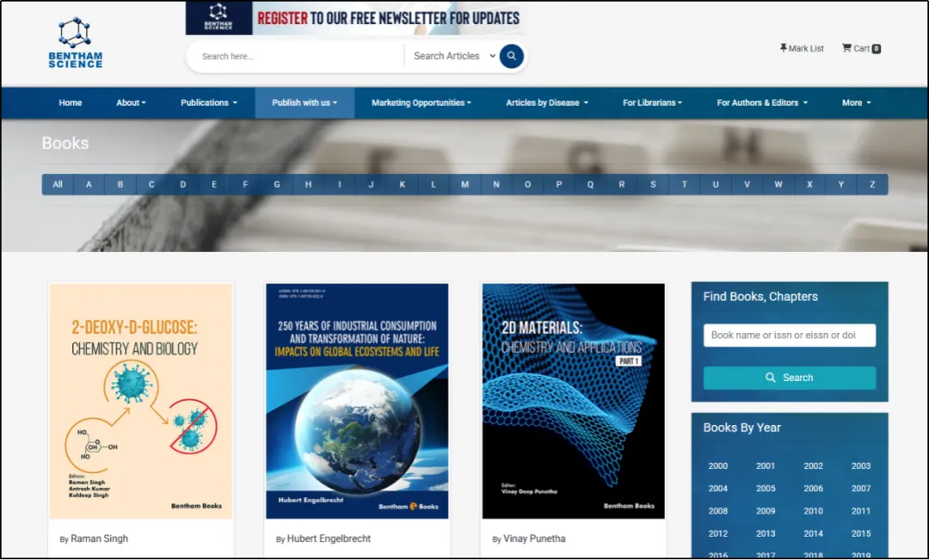
Task: Show books from year 2007
Action: pyautogui.click(x=861, y=489)
